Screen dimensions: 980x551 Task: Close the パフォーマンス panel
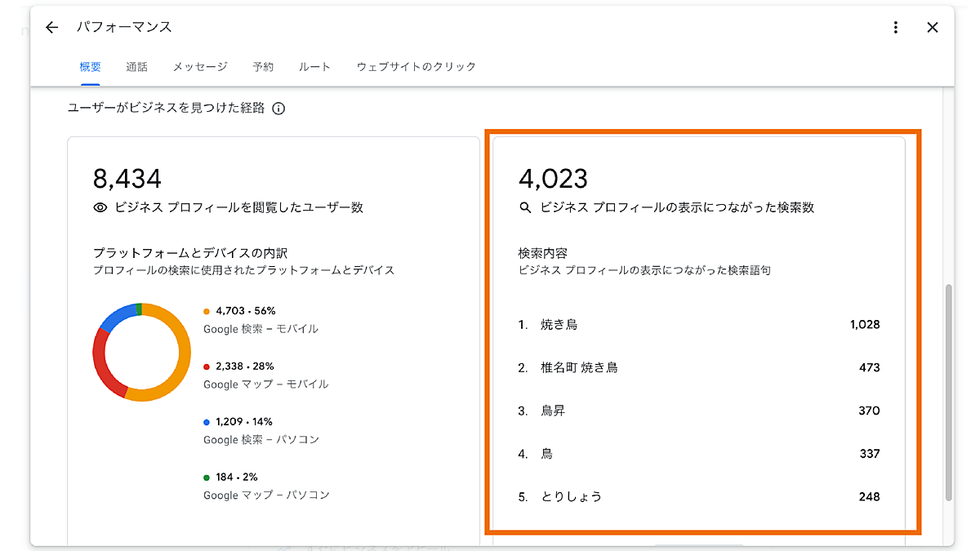tap(933, 28)
